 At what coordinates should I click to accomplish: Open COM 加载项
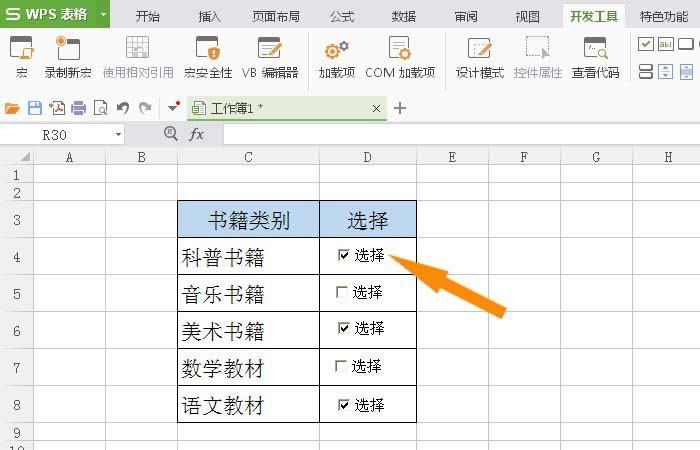point(400,57)
